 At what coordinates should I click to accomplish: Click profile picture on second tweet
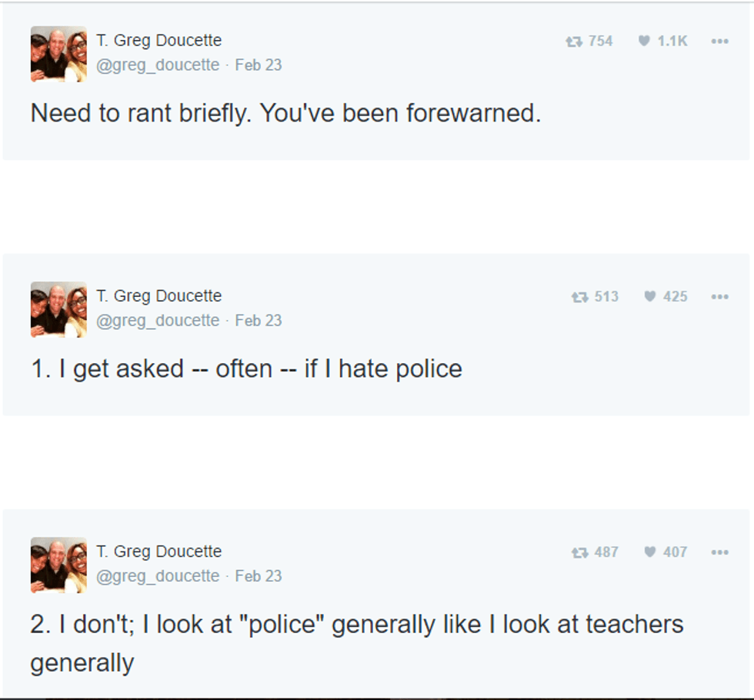[x=58, y=309]
